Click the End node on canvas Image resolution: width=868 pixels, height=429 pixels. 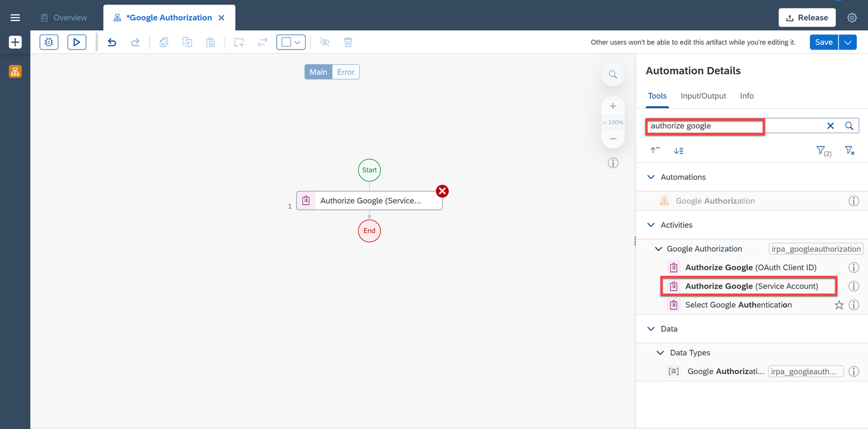pyautogui.click(x=370, y=230)
